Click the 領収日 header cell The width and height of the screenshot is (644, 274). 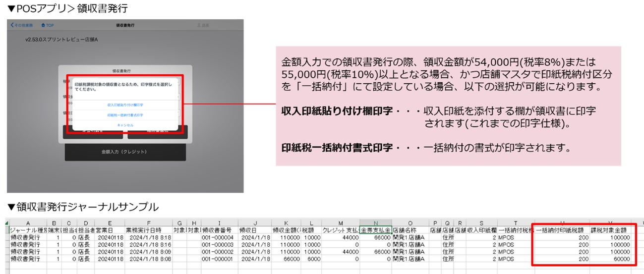(x=255, y=230)
